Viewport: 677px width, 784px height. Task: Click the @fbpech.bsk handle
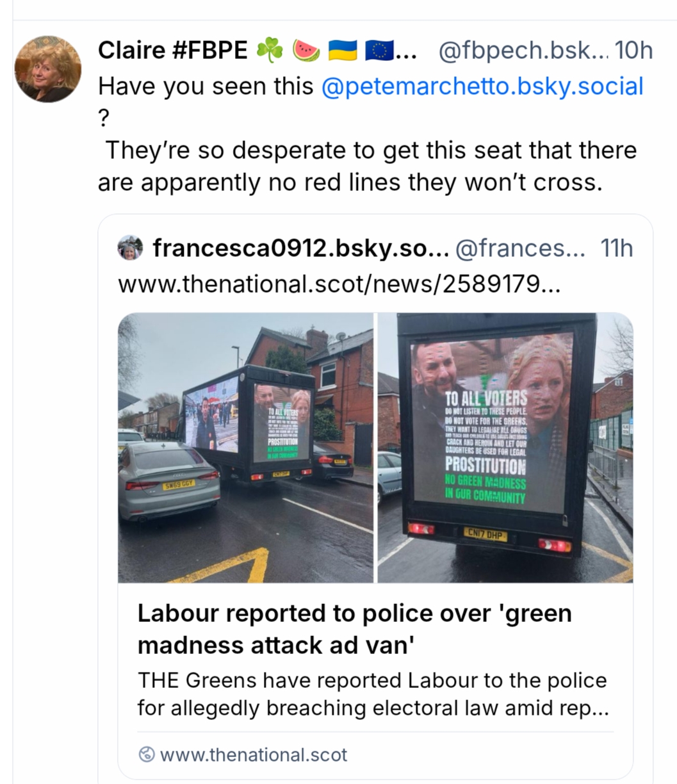click(522, 51)
